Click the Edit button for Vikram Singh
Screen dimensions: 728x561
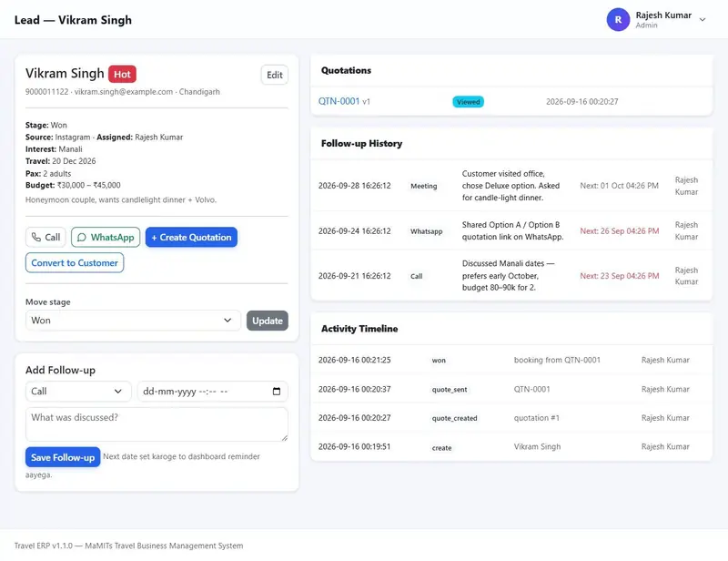pos(275,75)
